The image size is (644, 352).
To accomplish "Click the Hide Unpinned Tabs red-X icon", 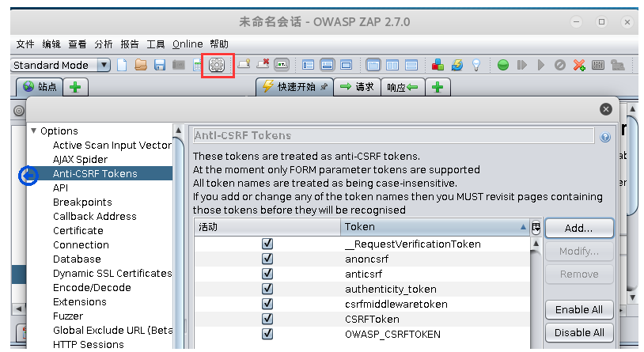I will (x=263, y=65).
